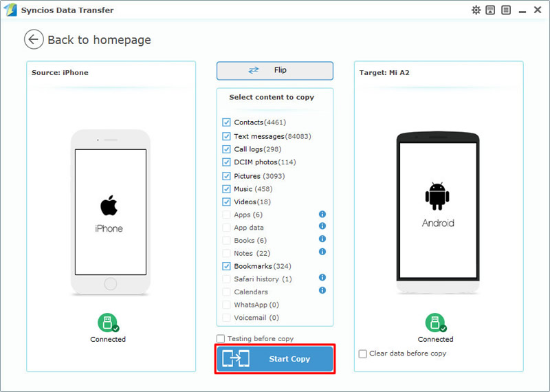The width and height of the screenshot is (550, 392).
Task: Check the Calendars checkbox
Action: 226,292
